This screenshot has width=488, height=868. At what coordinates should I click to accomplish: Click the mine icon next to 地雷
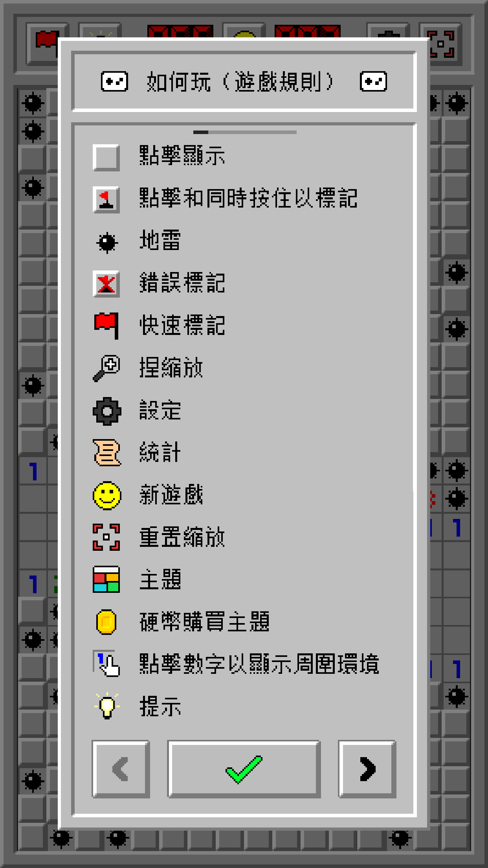tap(106, 242)
